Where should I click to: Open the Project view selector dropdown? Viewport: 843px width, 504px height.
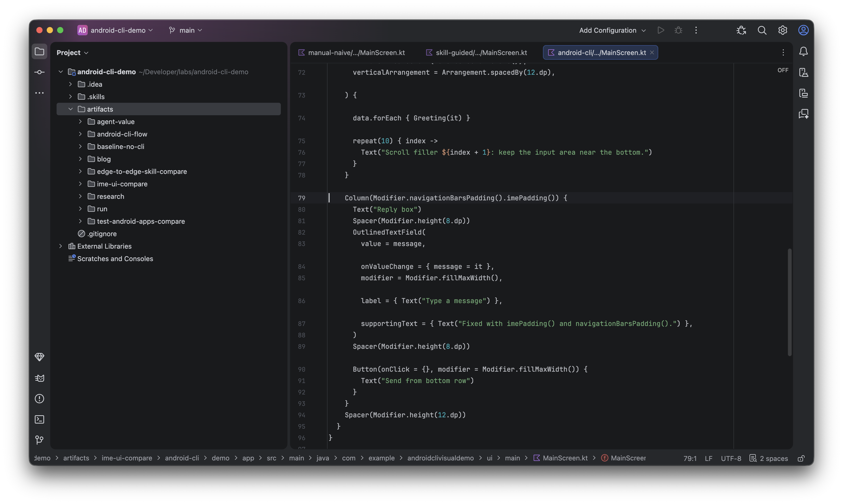72,53
